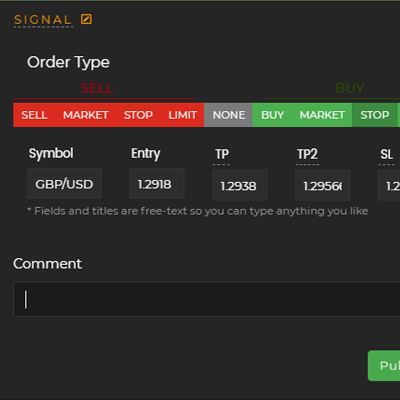
Task: Click the edit icon next to SIGNAL
Action: click(86, 19)
